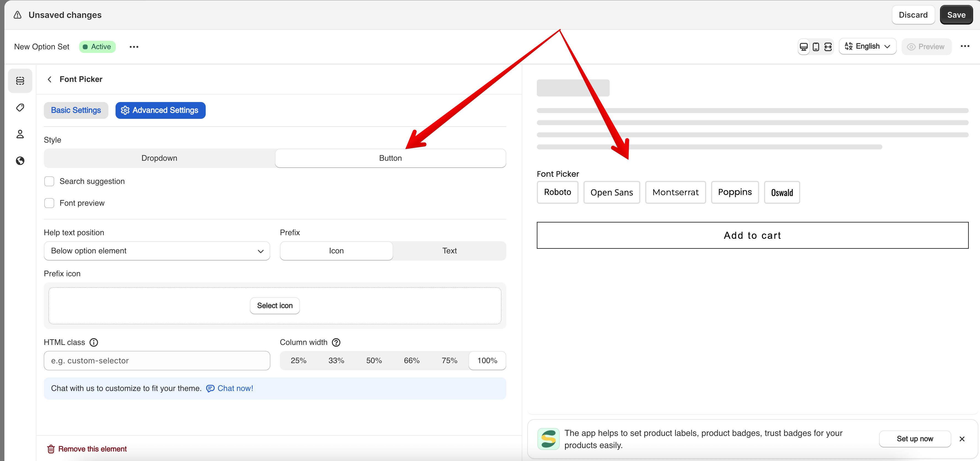980x461 pixels.
Task: Click the Select icon button
Action: click(x=275, y=306)
